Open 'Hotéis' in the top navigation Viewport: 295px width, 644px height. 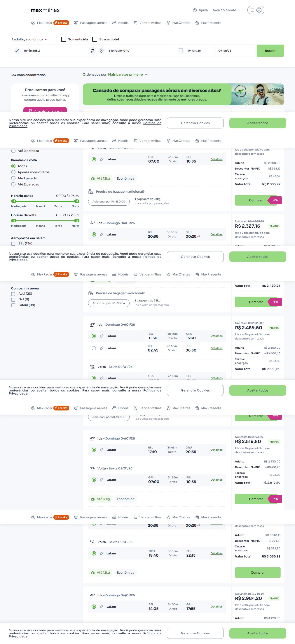coord(120,23)
